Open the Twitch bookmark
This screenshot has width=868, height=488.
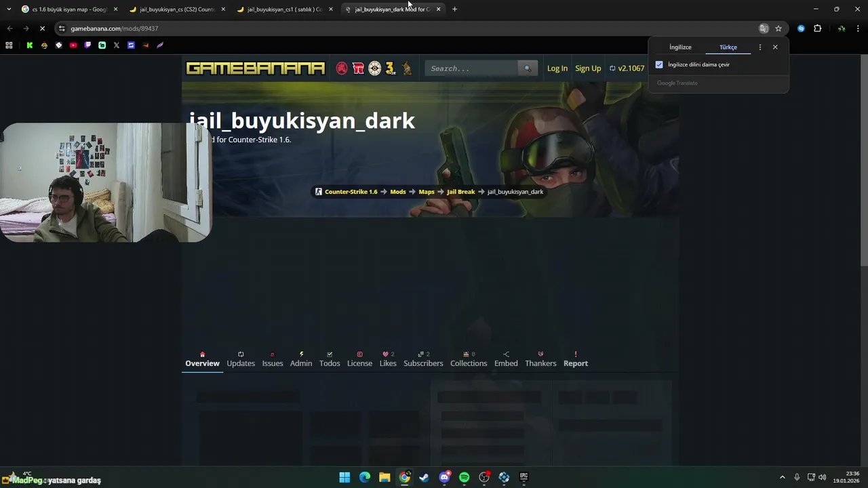(87, 45)
